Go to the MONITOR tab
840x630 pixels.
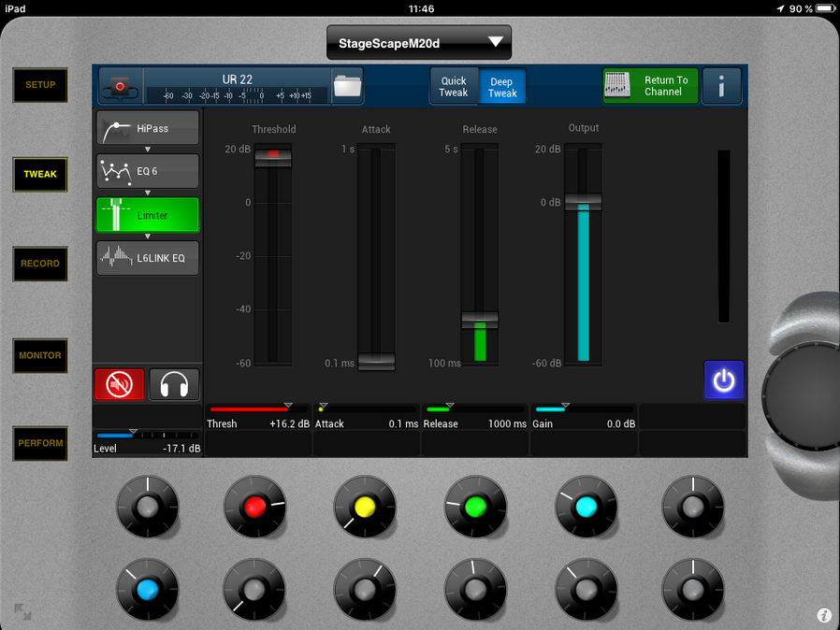40,355
